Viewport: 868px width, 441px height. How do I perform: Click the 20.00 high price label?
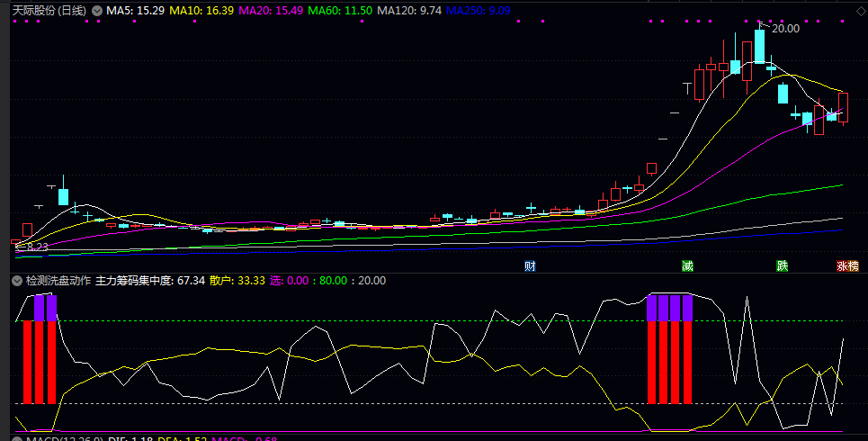(785, 29)
